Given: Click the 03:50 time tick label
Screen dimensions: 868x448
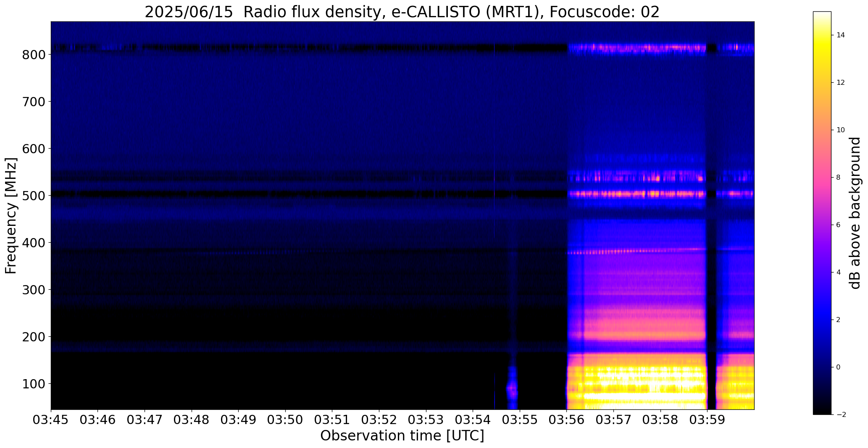Looking at the screenshot, I should [286, 420].
